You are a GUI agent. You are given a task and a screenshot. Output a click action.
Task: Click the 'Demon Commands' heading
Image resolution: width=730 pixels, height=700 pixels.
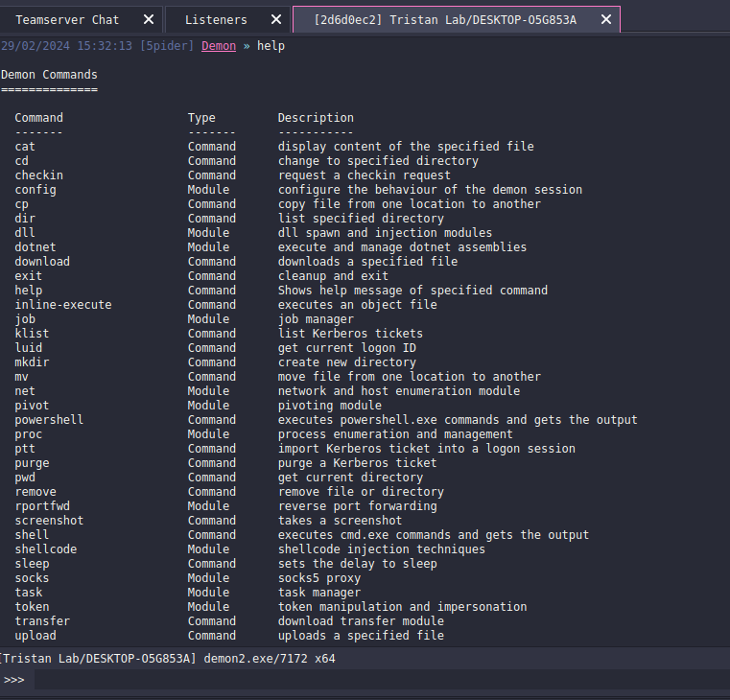click(x=49, y=75)
